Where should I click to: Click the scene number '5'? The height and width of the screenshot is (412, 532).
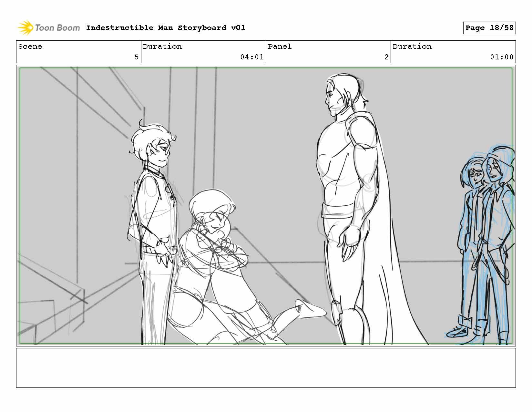click(137, 57)
